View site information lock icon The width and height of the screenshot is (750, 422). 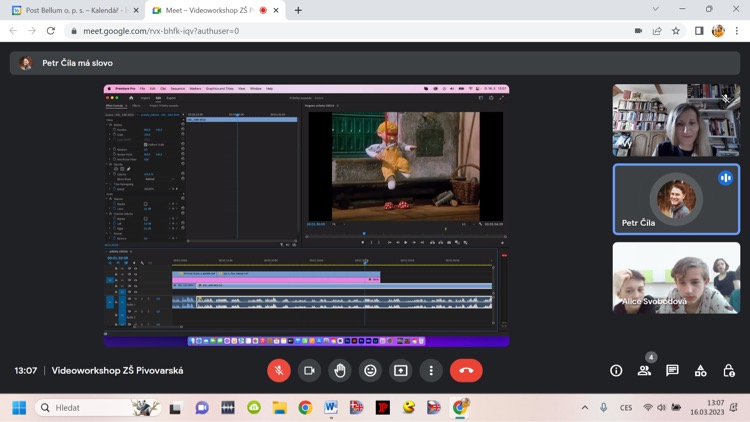coord(74,31)
